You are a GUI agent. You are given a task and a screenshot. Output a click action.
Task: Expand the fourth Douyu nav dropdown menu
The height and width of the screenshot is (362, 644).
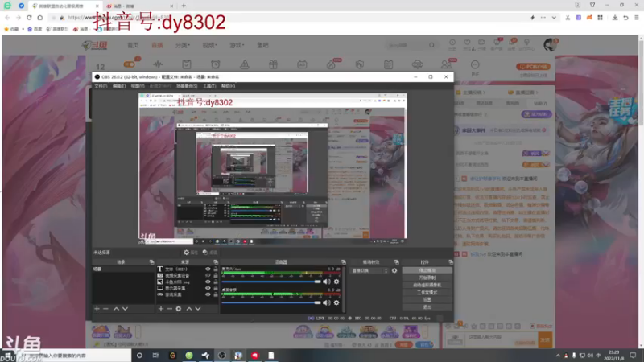pyautogui.click(x=210, y=45)
